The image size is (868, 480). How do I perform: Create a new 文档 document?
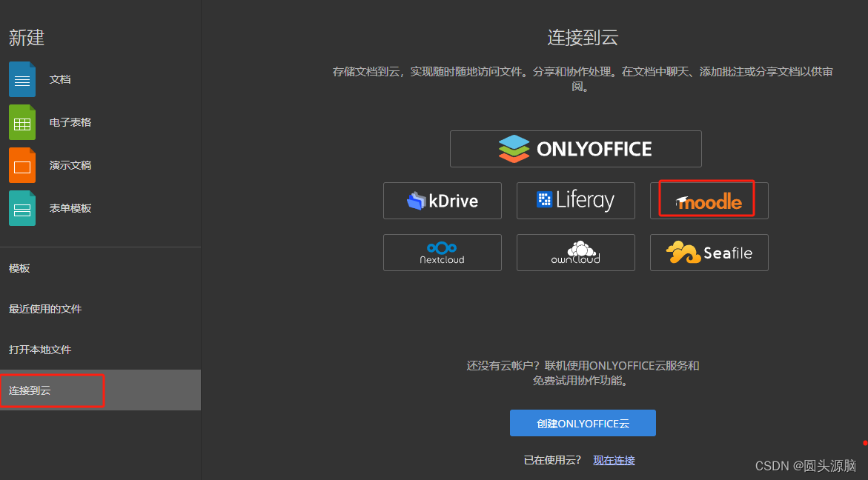60,80
